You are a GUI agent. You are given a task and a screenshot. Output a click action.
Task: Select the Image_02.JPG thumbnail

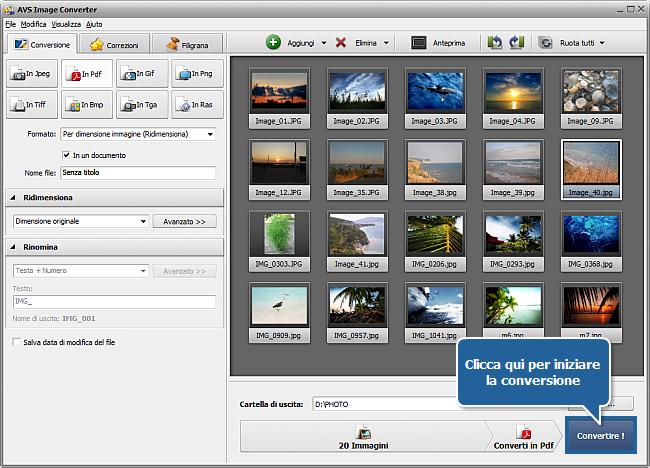(x=357, y=93)
